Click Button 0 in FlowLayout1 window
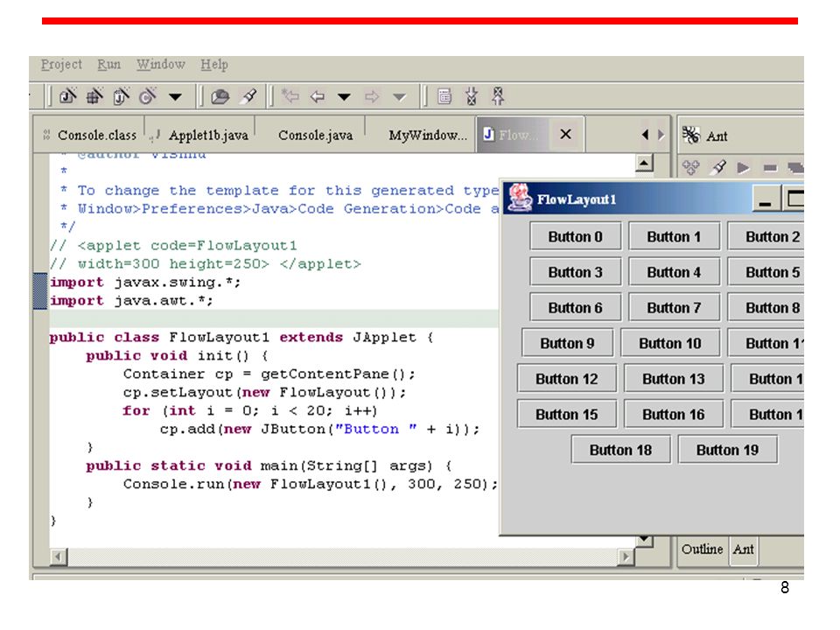Viewport: 840px width, 630px height. click(576, 237)
